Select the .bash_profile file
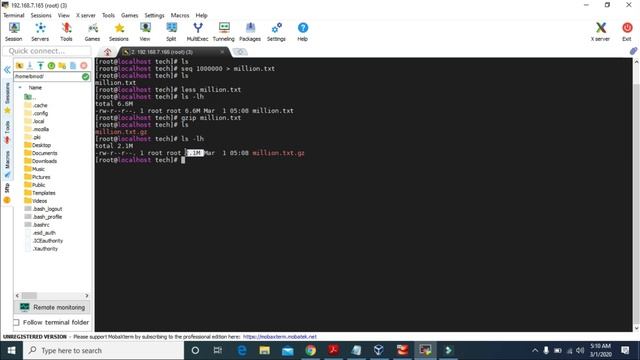 [x=43, y=217]
